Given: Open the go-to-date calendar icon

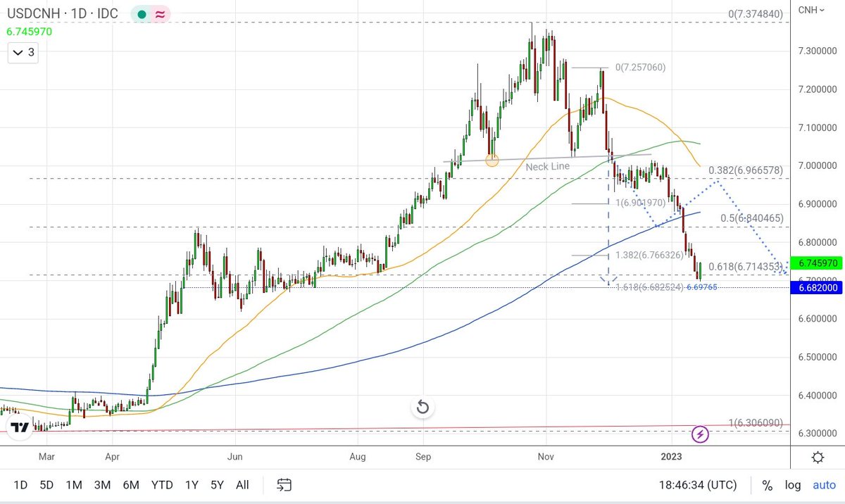Looking at the screenshot, I should (284, 484).
